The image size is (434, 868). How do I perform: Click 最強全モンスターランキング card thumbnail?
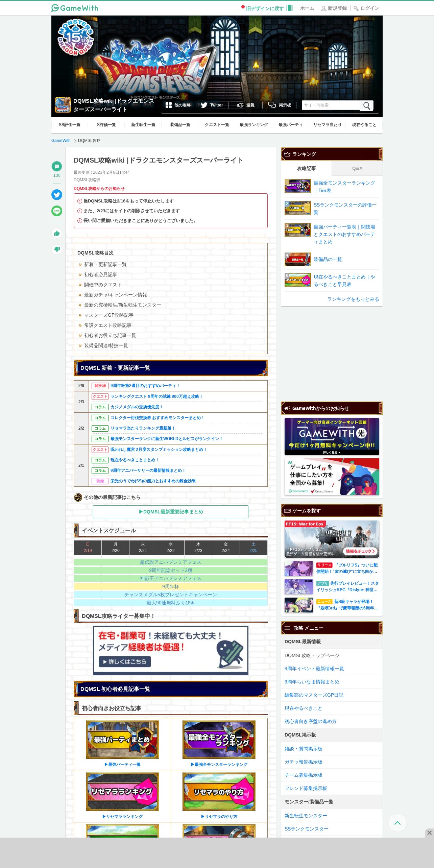[219, 740]
